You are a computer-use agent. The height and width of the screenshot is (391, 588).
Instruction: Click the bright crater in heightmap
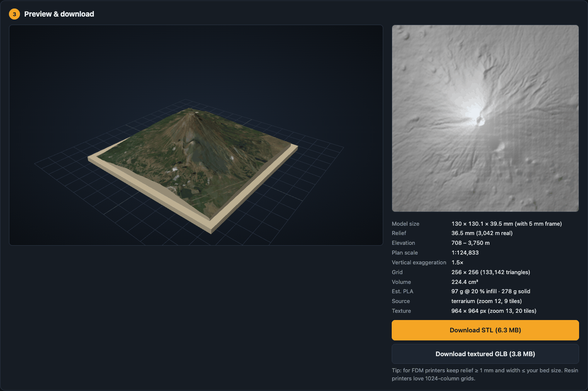click(481, 121)
